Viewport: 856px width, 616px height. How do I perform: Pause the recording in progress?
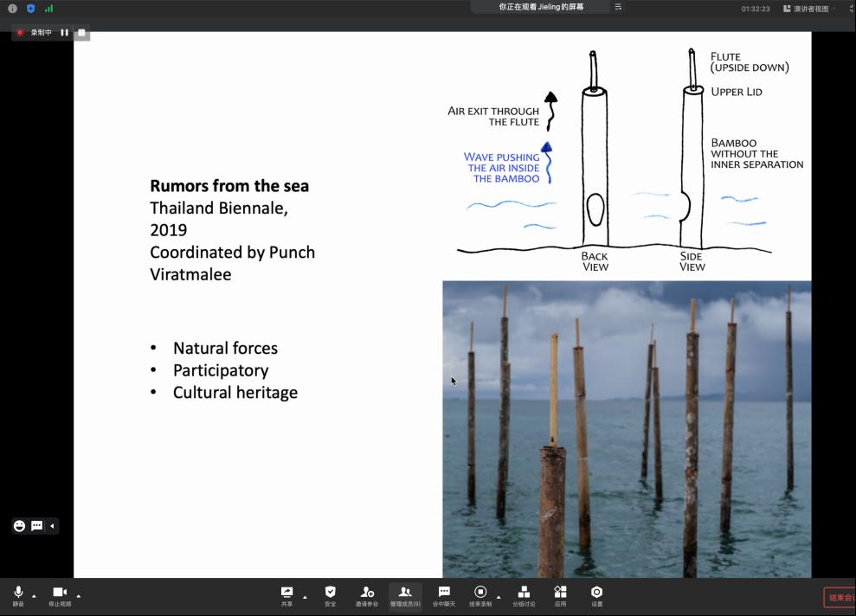[x=64, y=33]
